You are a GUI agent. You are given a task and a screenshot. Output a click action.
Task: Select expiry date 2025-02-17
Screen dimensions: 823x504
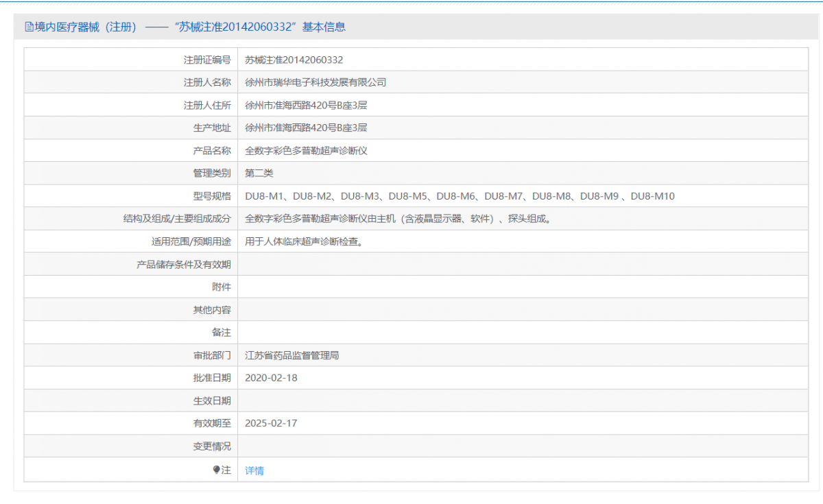[x=271, y=423]
